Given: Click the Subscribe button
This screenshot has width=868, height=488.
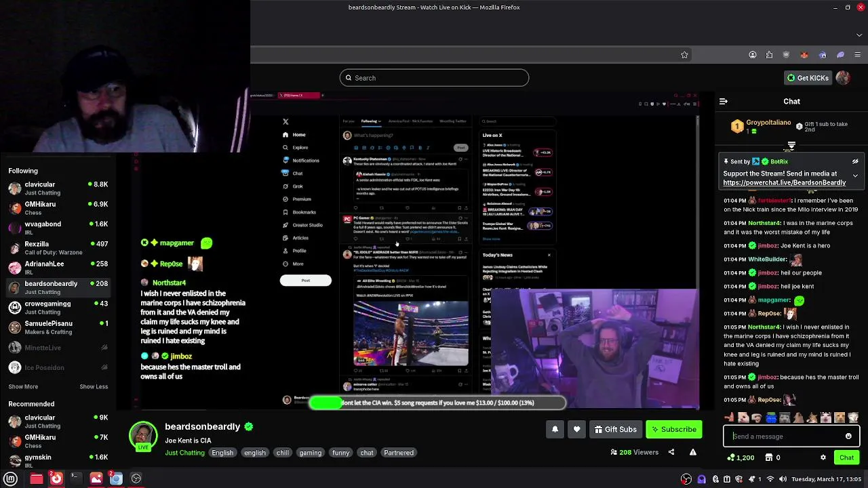Looking at the screenshot, I should coord(674,429).
